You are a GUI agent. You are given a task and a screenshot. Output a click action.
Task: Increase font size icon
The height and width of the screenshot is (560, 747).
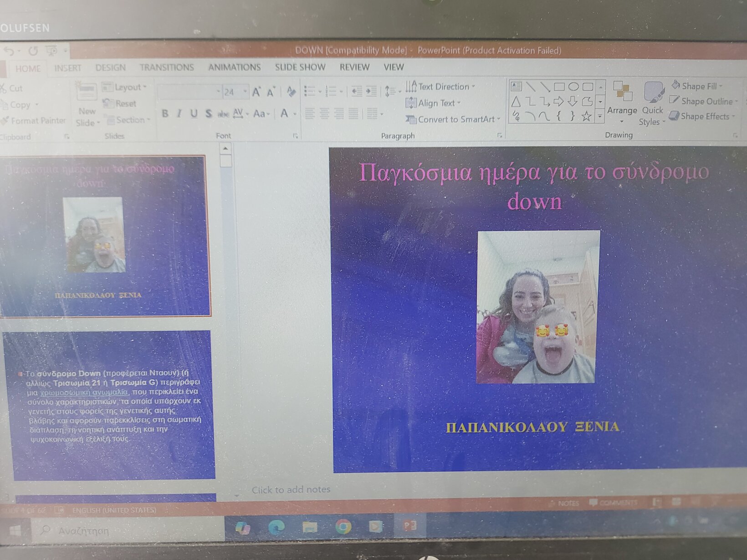click(x=256, y=92)
